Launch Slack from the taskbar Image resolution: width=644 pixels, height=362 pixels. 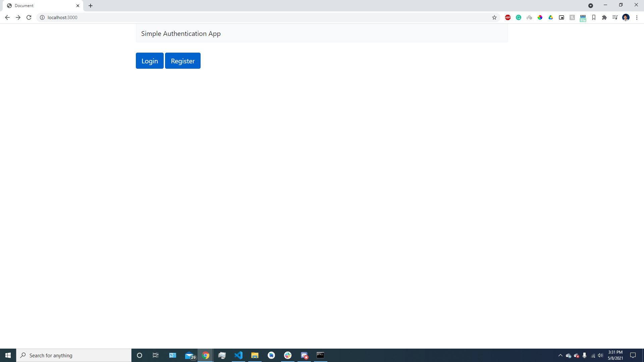288,355
